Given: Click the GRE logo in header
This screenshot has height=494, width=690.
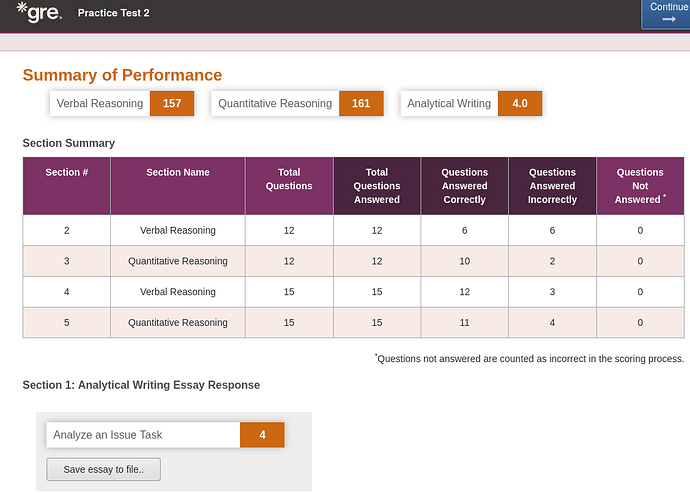Looking at the screenshot, I should click(39, 13).
